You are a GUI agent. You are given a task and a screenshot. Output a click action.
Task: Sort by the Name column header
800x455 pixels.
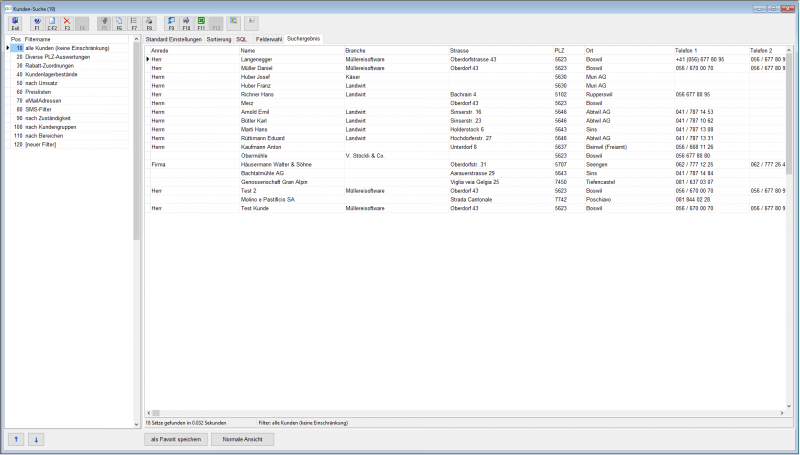click(291, 50)
